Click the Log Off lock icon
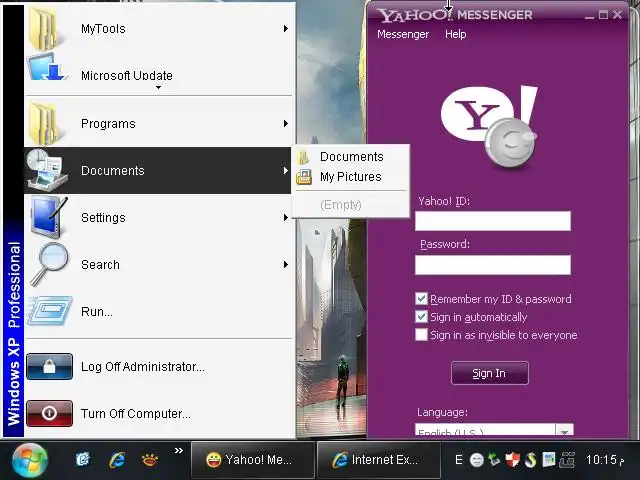This screenshot has height=480, width=640. [x=49, y=367]
